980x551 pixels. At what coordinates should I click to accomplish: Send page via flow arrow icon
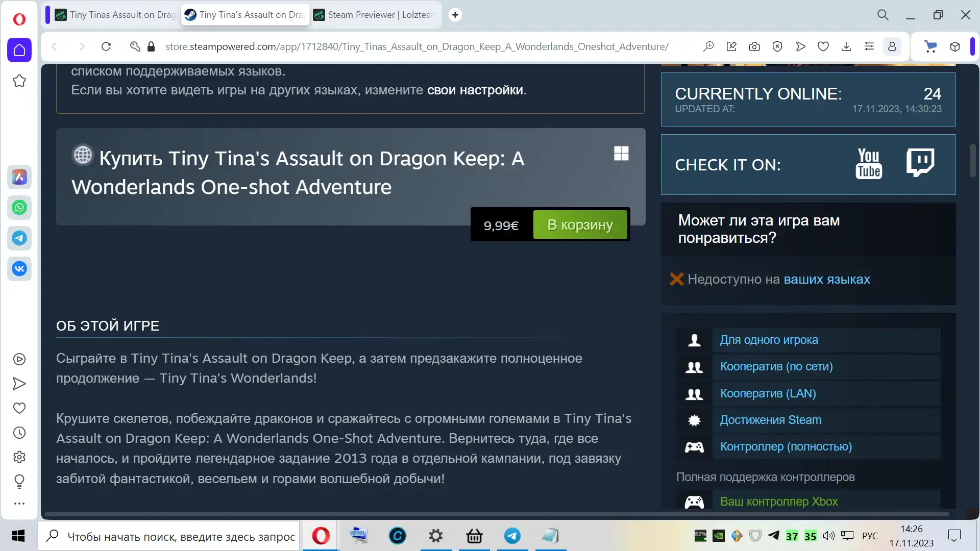click(x=800, y=46)
